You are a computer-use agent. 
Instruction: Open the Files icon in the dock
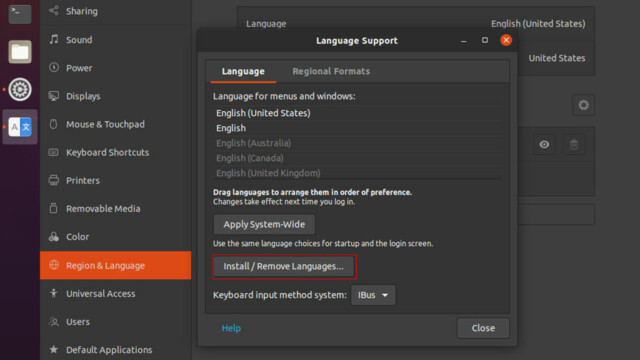point(20,51)
